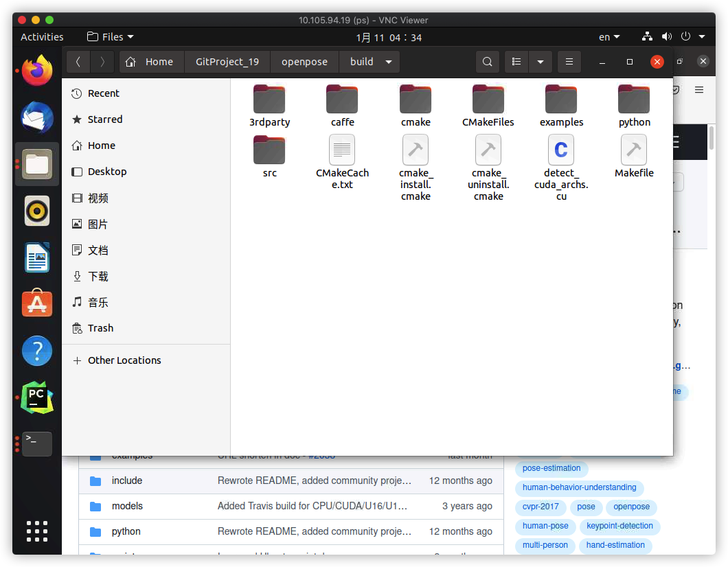Viewport: 728px width, 567px height.
Task: Activate the search icon in Files toolbar
Action: [487, 61]
